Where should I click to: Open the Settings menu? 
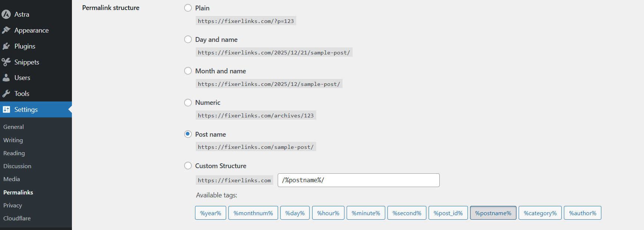click(36, 110)
